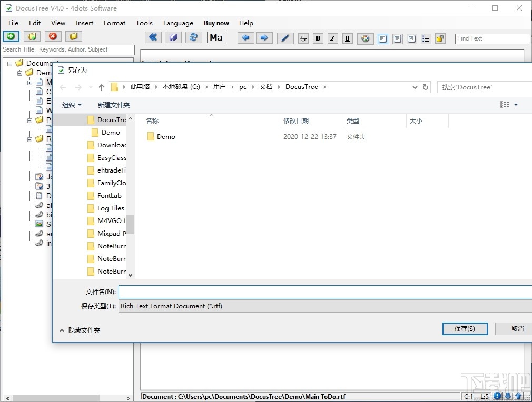532x402 pixels.
Task: Click the green plus add document icon
Action: (11, 36)
